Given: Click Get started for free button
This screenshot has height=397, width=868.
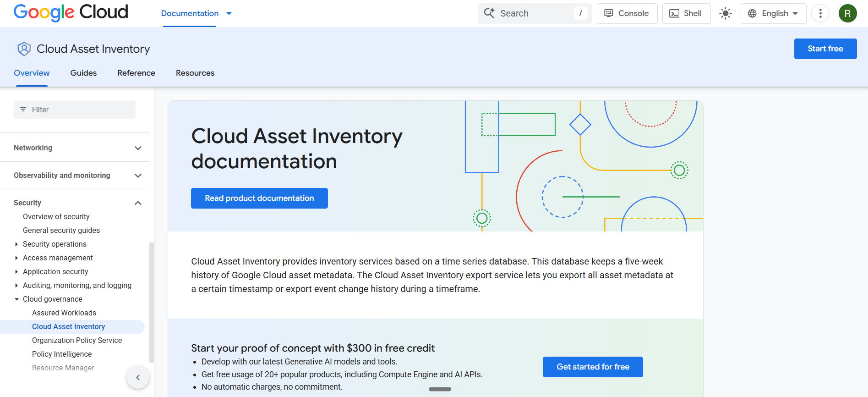Looking at the screenshot, I should [593, 367].
